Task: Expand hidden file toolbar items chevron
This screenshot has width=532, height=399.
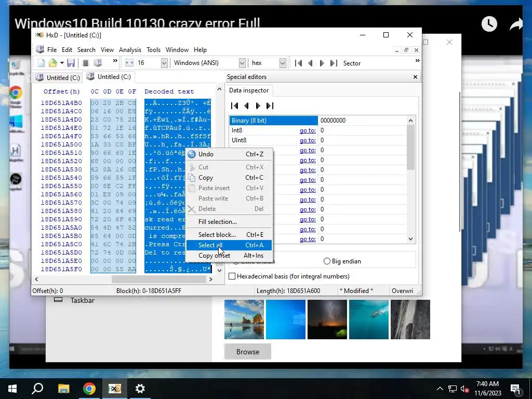Action: pyautogui.click(x=115, y=61)
